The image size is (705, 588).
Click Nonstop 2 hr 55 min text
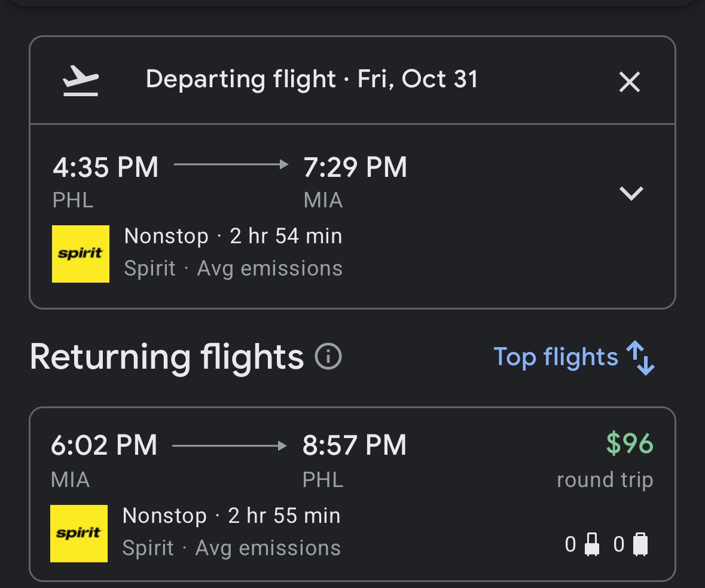231,516
